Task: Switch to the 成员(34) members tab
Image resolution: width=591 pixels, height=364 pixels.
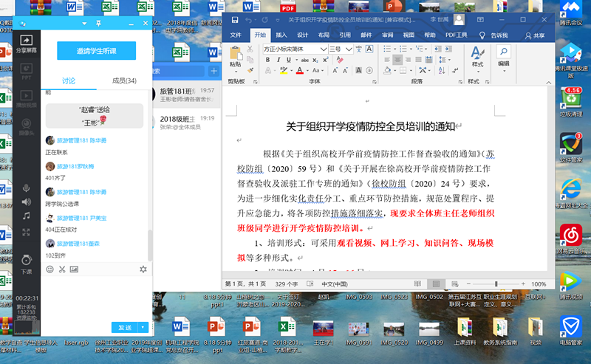Action: click(123, 80)
